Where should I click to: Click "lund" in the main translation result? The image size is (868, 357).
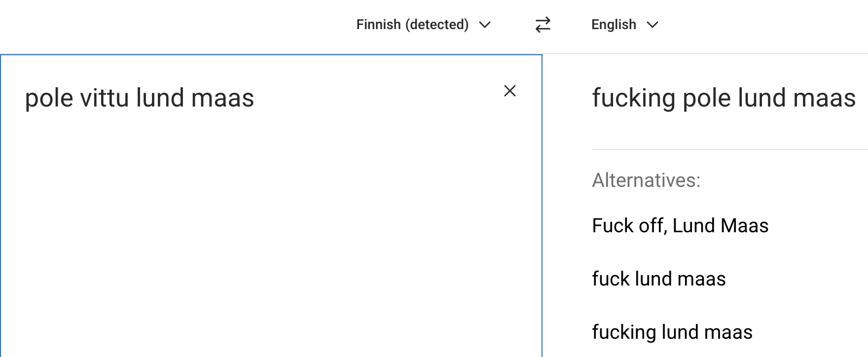pos(761,98)
